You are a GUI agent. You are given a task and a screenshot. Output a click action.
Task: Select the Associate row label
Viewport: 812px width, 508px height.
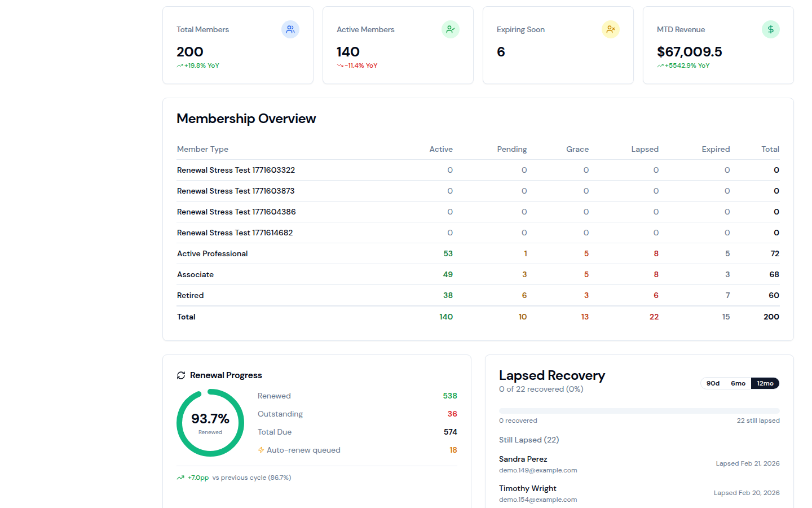pyautogui.click(x=196, y=274)
